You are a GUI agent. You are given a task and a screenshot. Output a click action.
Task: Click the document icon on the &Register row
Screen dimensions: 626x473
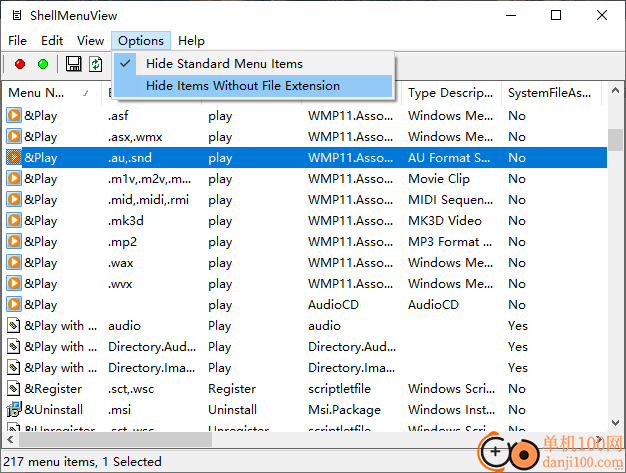14,389
